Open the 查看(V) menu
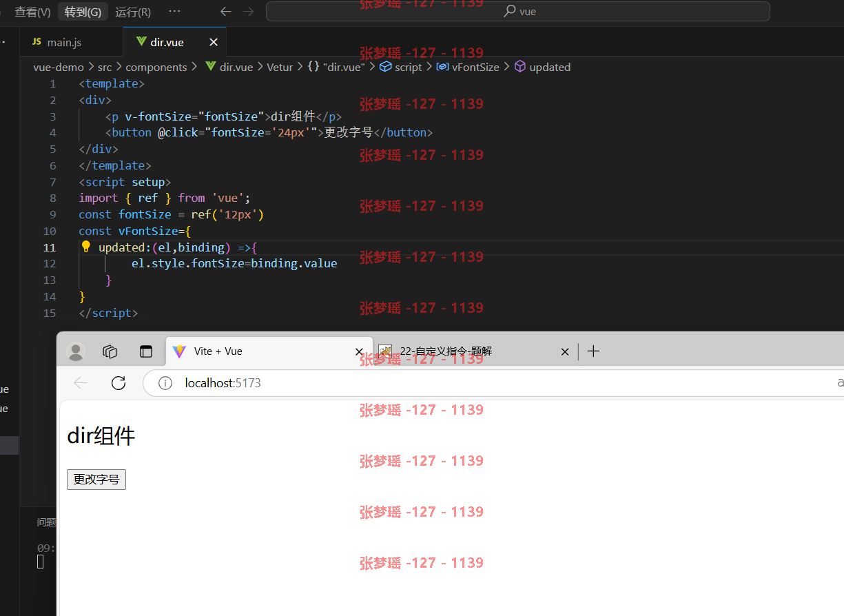Image resolution: width=844 pixels, height=616 pixels. coord(32,12)
